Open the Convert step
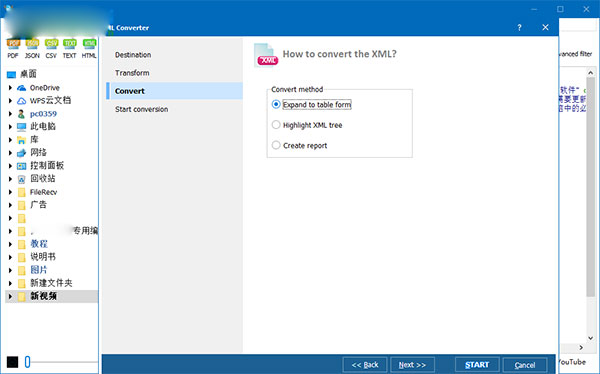The height and width of the screenshot is (374, 600). pyautogui.click(x=174, y=91)
